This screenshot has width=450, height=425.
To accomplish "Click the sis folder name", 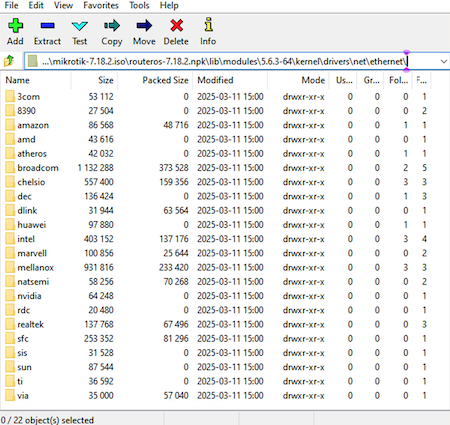I will 22,353.
